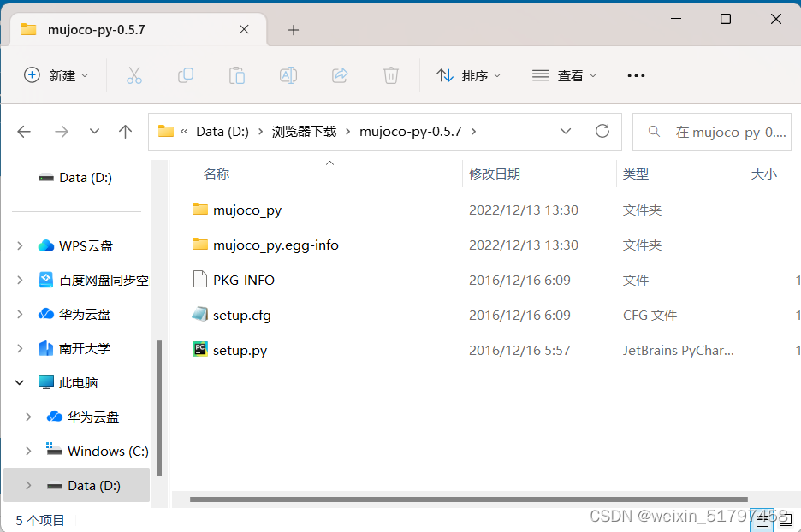This screenshot has width=801, height=532.
Task: Open WPS云盘 in the sidebar
Action: [x=86, y=245]
